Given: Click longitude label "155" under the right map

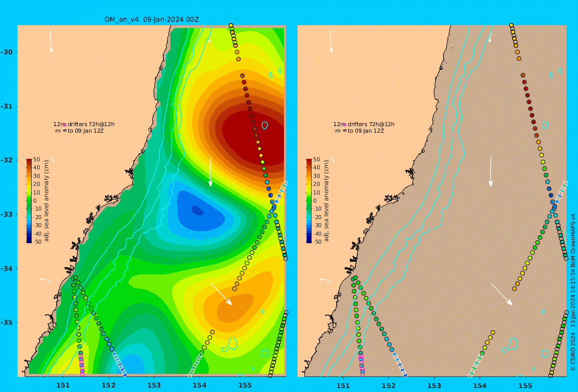Looking at the screenshot, I should pos(525,385).
